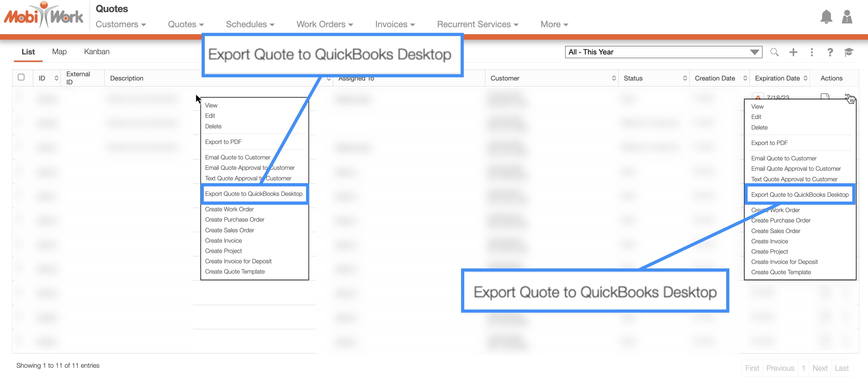
Task: Click the question mark help icon
Action: click(830, 52)
